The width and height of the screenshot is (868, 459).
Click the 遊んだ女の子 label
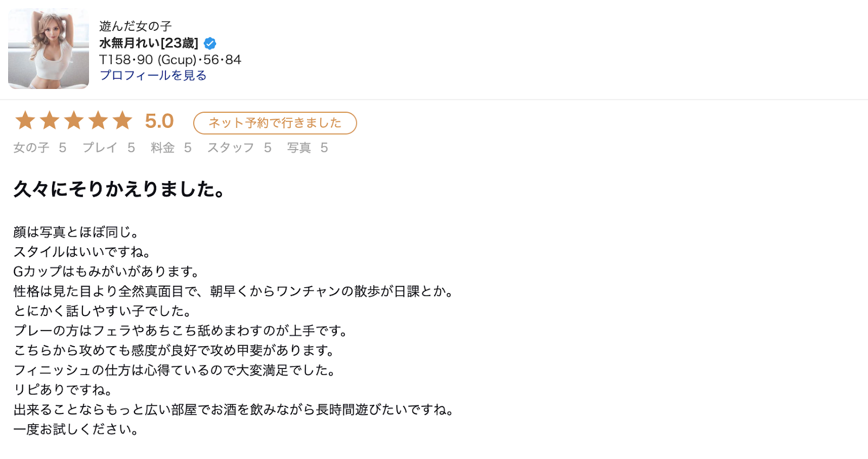pos(136,26)
